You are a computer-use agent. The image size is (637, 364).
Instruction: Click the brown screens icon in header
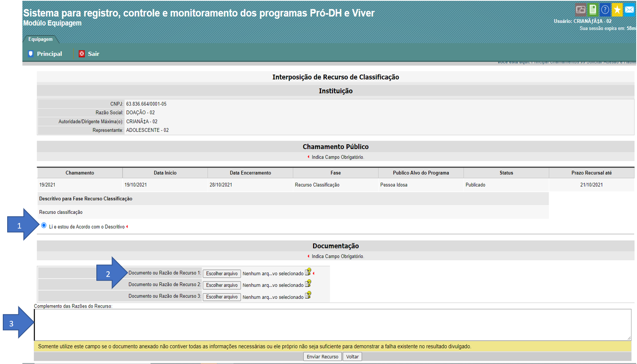pos(581,10)
